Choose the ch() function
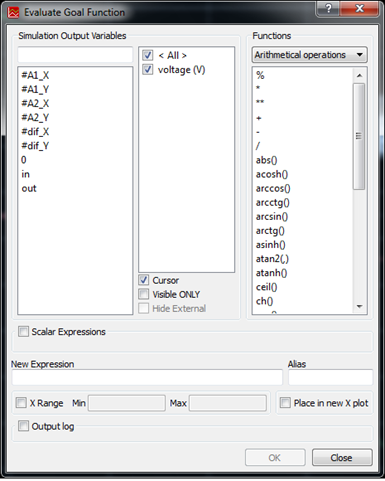This screenshot has width=385, height=481. [x=264, y=301]
